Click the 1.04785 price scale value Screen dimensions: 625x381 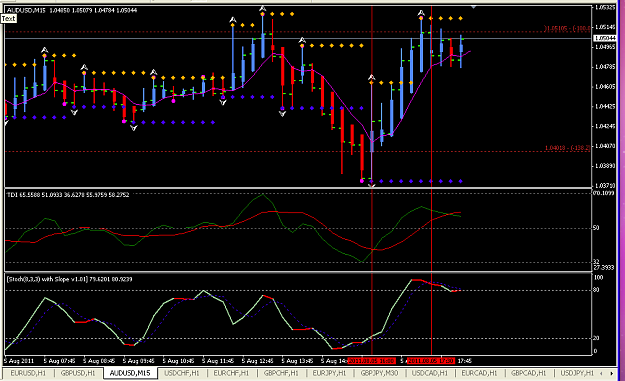(605, 67)
